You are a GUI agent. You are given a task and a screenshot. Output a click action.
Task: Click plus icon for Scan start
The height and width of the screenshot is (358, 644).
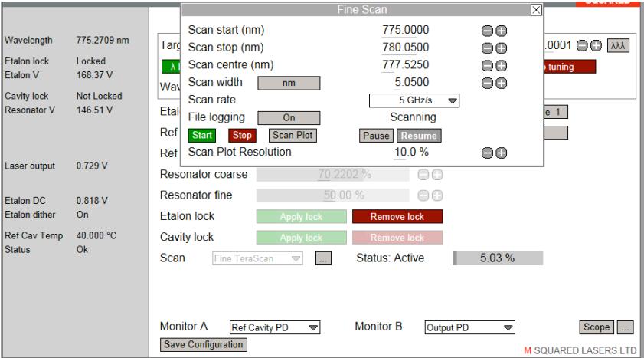[502, 31]
